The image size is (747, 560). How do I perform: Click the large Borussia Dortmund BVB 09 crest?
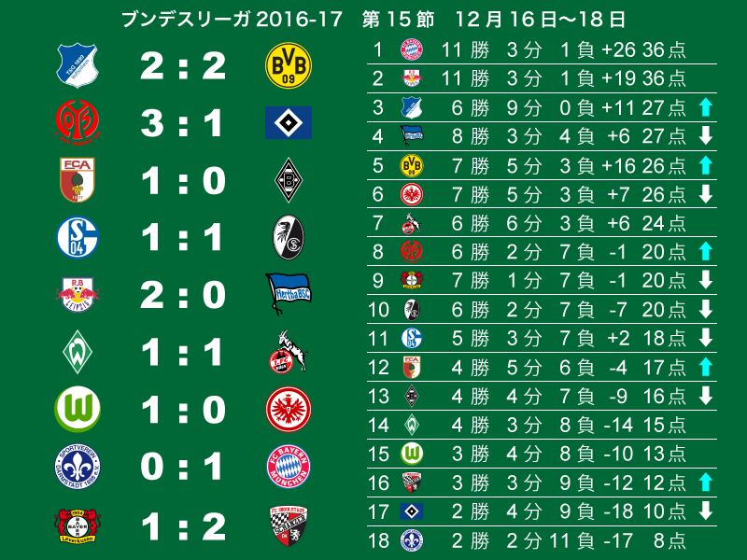coord(289,65)
